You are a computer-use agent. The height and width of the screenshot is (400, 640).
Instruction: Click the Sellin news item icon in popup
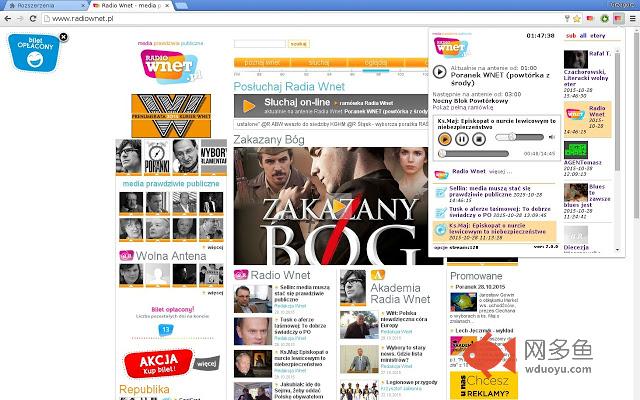click(440, 192)
